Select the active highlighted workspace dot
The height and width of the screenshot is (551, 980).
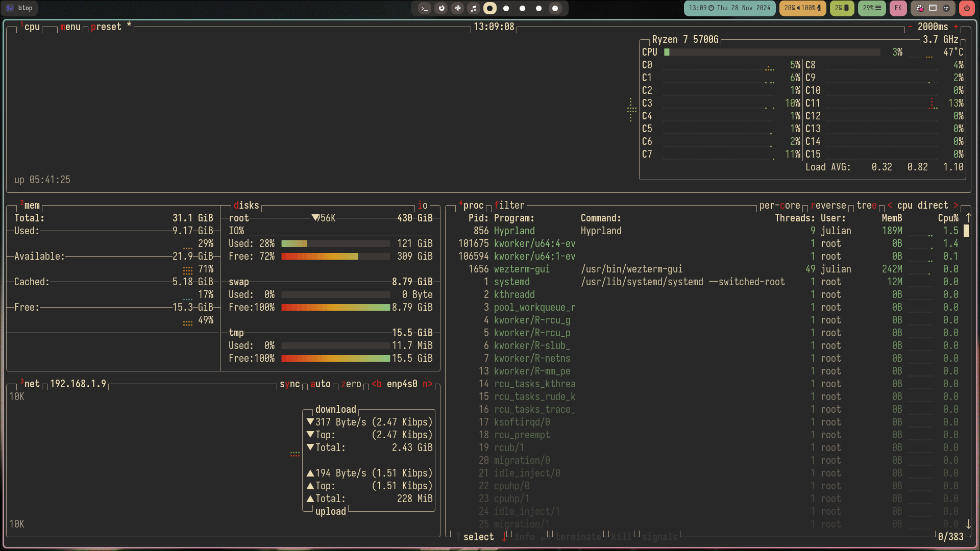pos(490,8)
